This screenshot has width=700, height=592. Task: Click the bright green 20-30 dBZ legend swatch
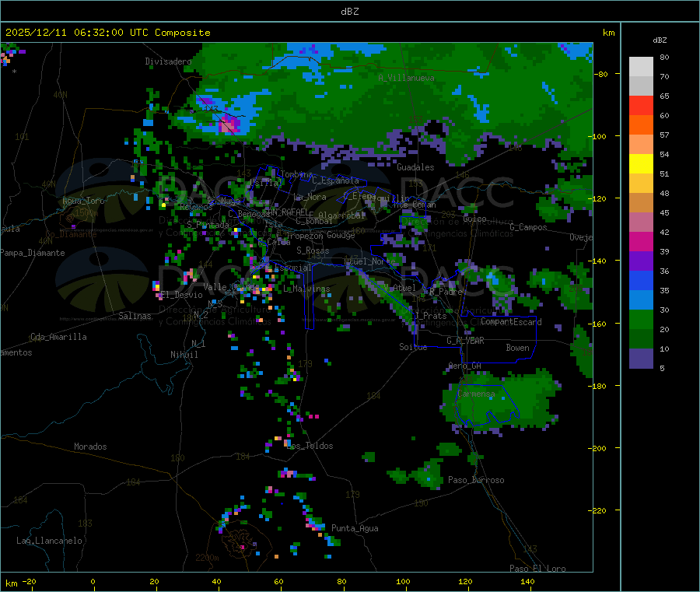641,320
